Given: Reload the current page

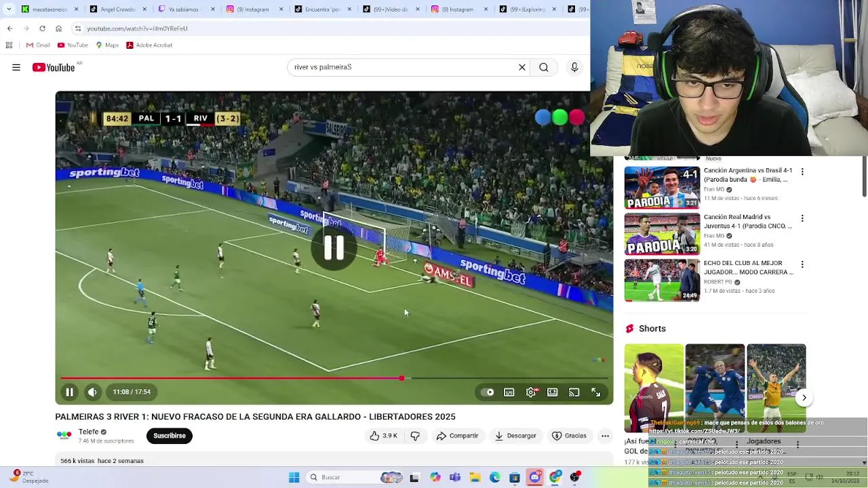Looking at the screenshot, I should click(x=42, y=28).
